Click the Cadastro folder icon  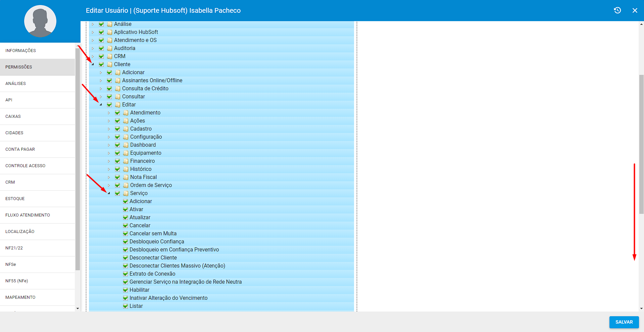[x=126, y=129]
